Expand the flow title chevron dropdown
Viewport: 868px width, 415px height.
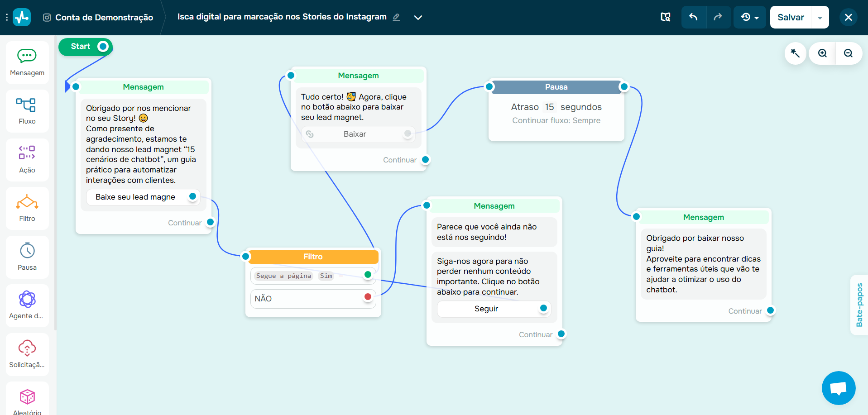tap(418, 18)
